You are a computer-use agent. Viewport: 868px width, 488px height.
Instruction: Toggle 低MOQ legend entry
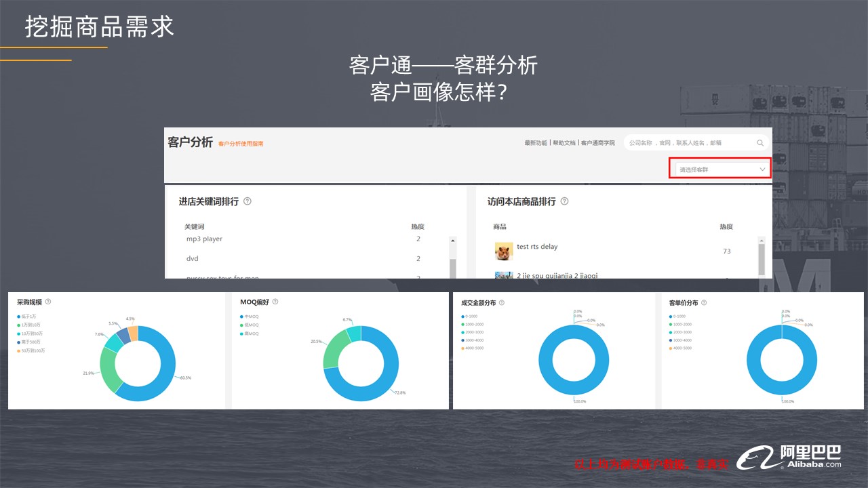(x=250, y=325)
